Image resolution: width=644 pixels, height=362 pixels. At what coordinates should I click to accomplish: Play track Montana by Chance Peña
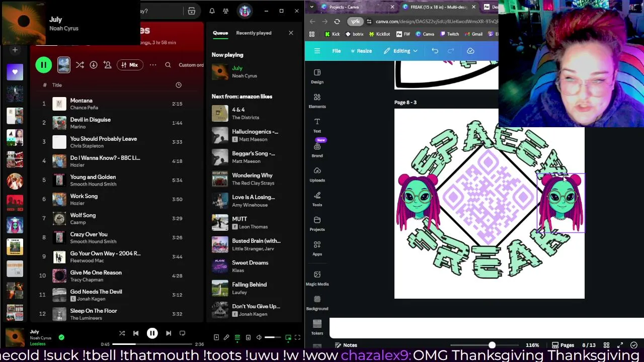click(x=117, y=104)
